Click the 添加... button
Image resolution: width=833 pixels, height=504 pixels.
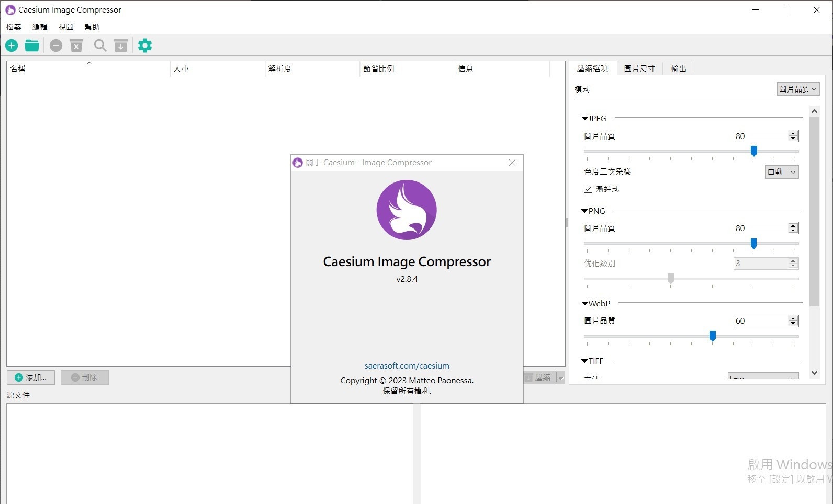(31, 377)
